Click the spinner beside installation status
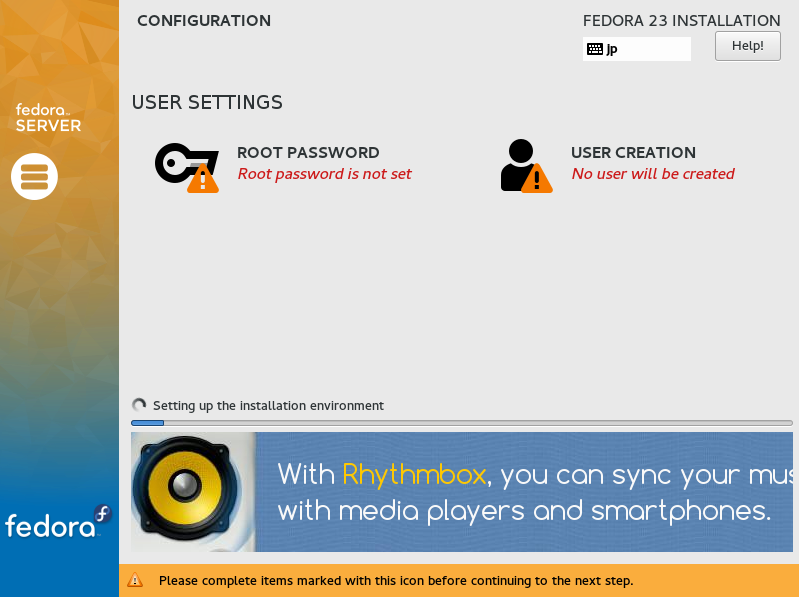The image size is (799, 597). (139, 405)
